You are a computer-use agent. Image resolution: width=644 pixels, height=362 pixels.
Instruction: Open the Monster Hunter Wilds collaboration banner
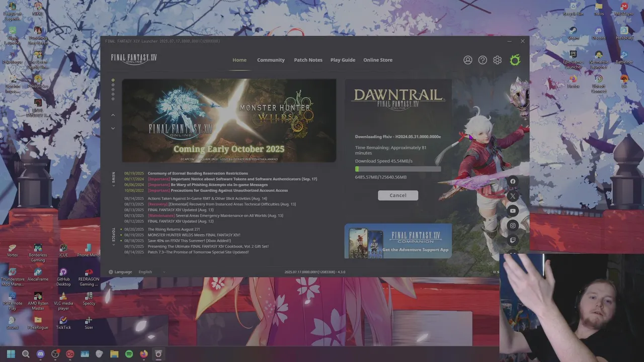pos(229,120)
